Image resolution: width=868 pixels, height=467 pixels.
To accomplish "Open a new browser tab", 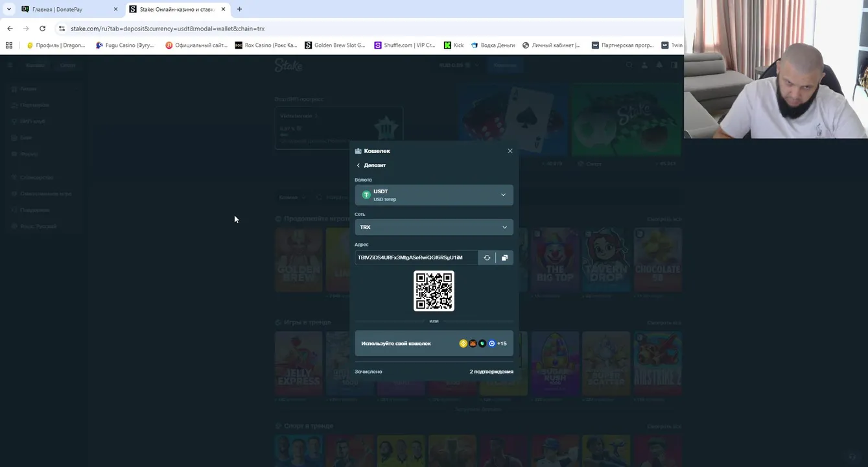I will (239, 9).
